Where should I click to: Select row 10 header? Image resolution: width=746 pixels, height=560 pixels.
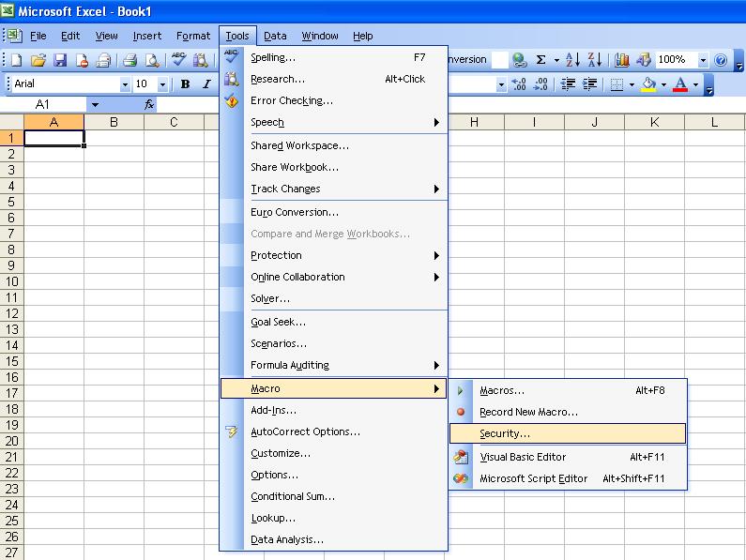coord(11,281)
